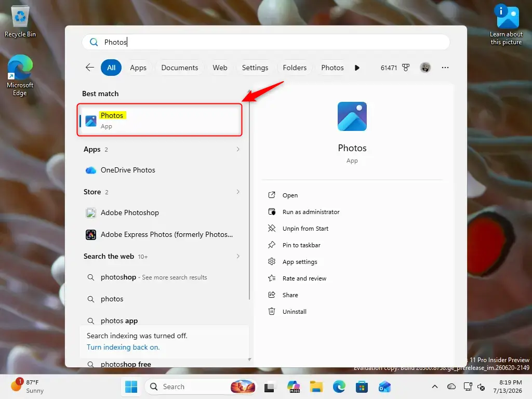Select the Web filter tab
Screen dimensions: 532x399
[220, 68]
